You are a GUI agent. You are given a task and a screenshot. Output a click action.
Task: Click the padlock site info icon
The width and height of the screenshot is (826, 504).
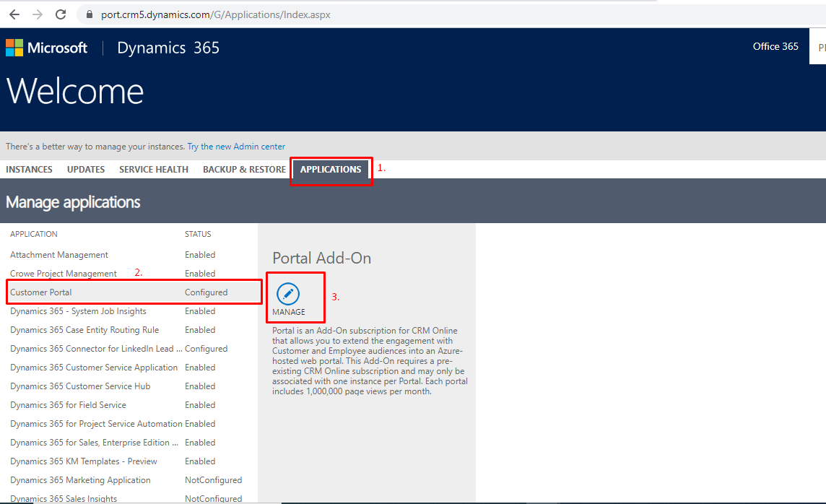(x=90, y=14)
